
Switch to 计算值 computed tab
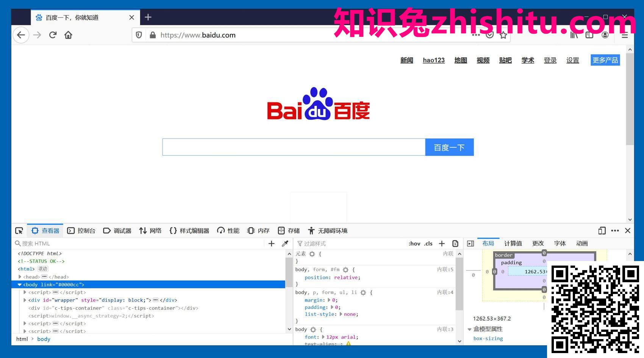(x=513, y=244)
